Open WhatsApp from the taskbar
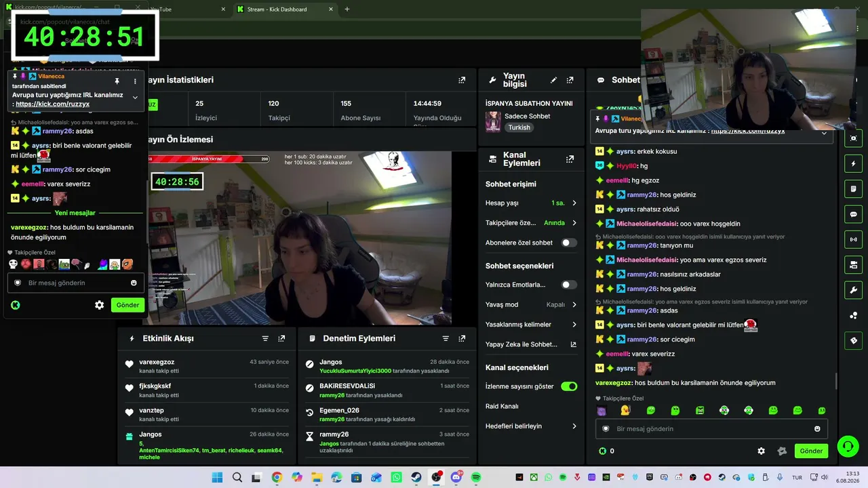The height and width of the screenshot is (488, 868). [x=397, y=478]
